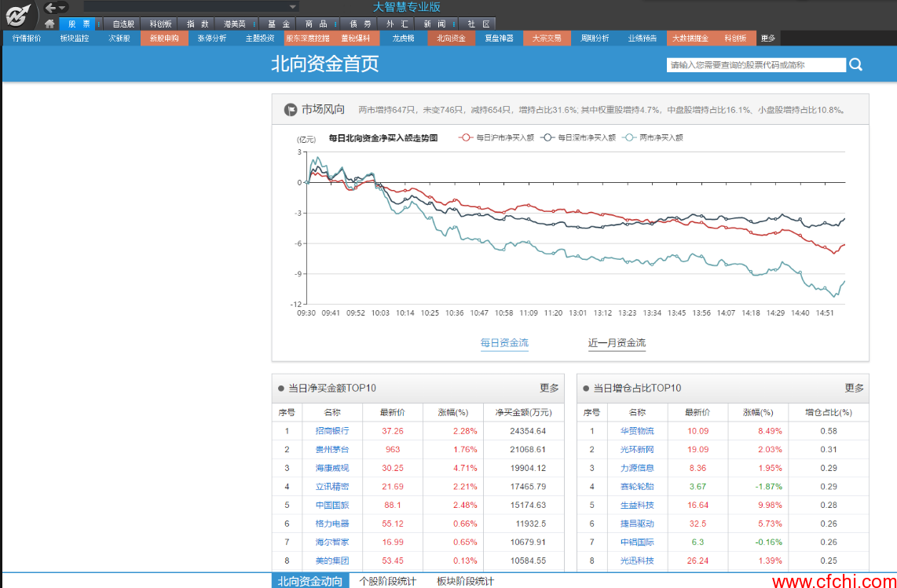This screenshot has width=897, height=588.
Task: Switch to the 板块阶段统计 bottom tab
Action: click(465, 581)
